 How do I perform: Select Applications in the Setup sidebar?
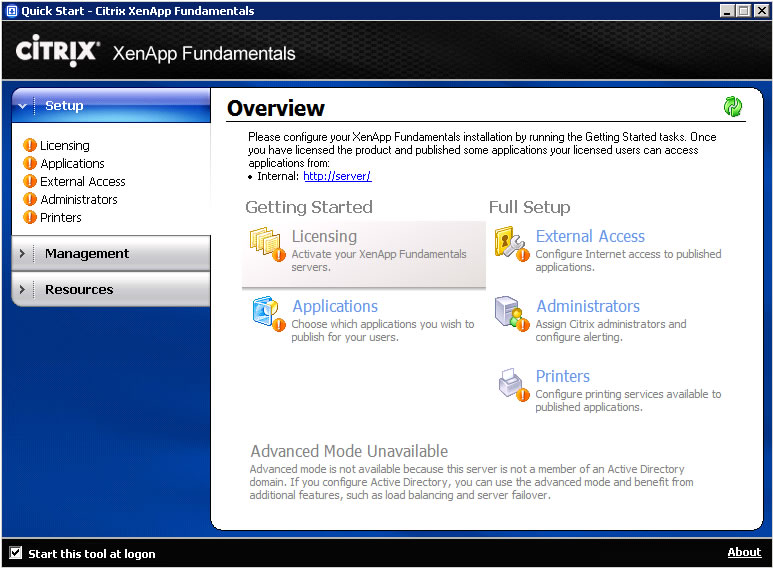point(72,163)
